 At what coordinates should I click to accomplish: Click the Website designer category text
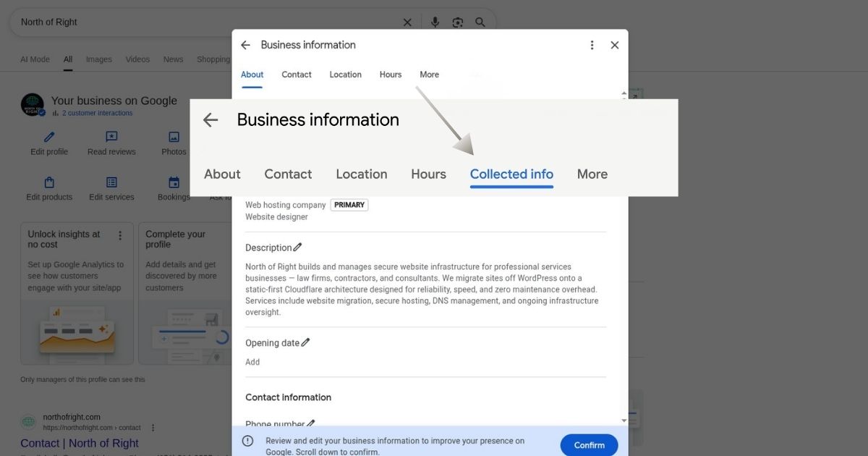click(276, 217)
